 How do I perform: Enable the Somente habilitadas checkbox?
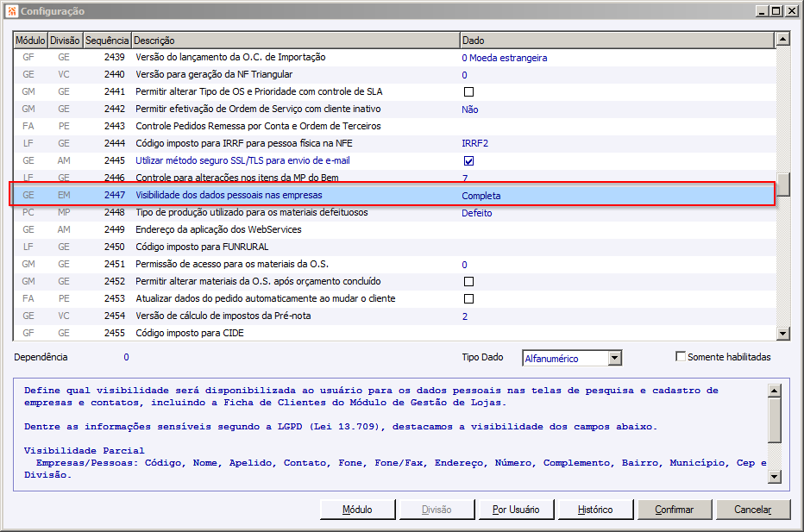681,356
